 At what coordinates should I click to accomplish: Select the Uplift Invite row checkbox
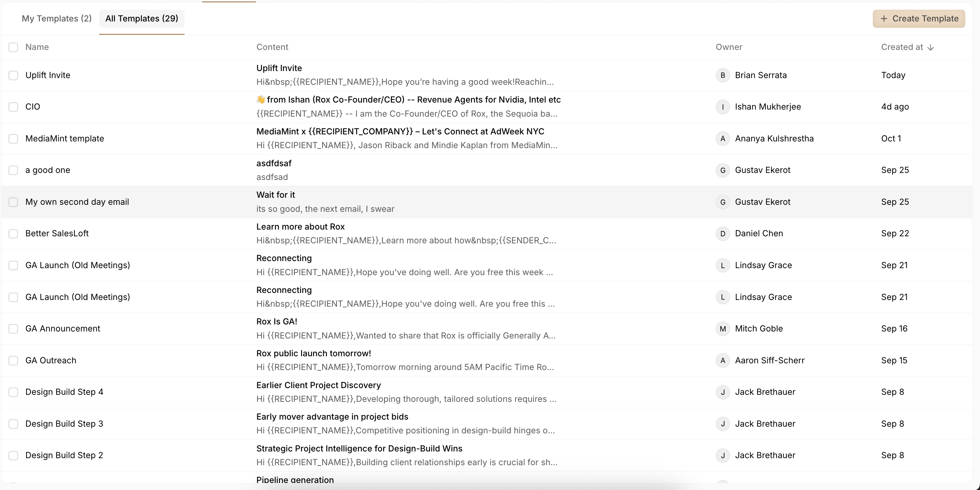[13, 75]
